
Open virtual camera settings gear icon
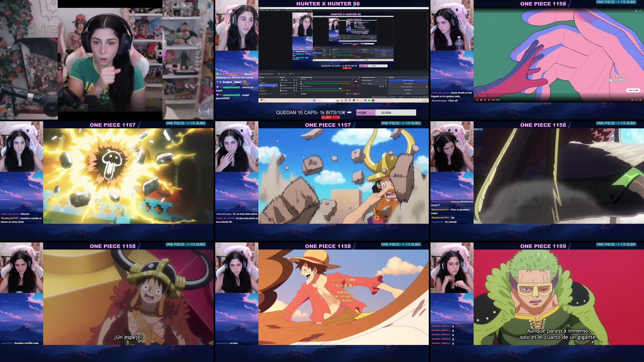427,87
